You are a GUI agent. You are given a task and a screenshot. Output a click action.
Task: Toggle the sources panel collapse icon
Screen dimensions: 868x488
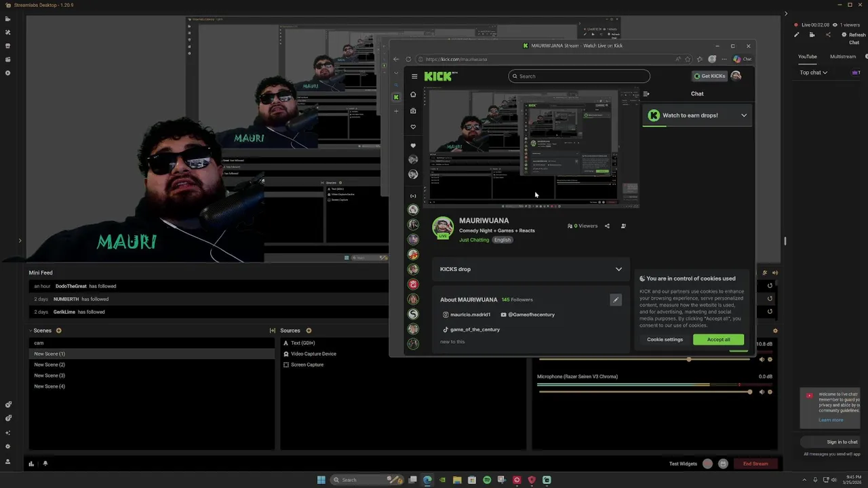pos(273,331)
